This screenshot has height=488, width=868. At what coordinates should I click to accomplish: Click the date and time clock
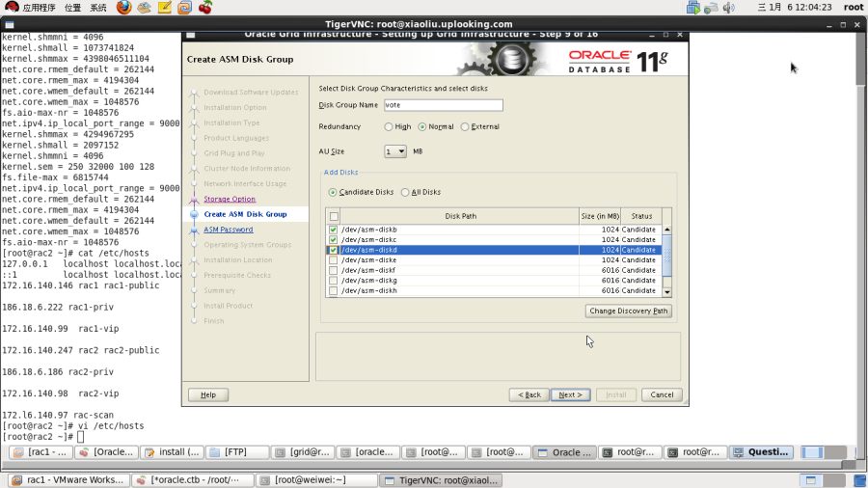pos(795,7)
